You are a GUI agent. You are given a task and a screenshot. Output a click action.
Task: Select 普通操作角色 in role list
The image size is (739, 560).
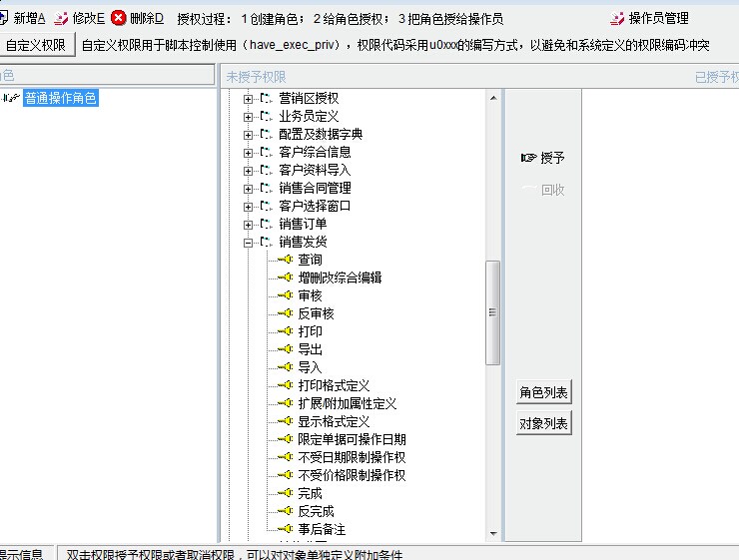[x=61, y=98]
